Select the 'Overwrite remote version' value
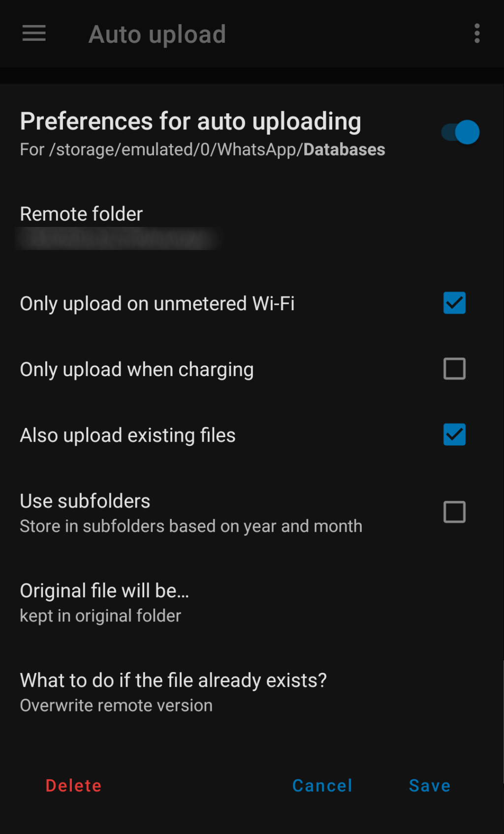The height and width of the screenshot is (834, 504). tap(116, 706)
